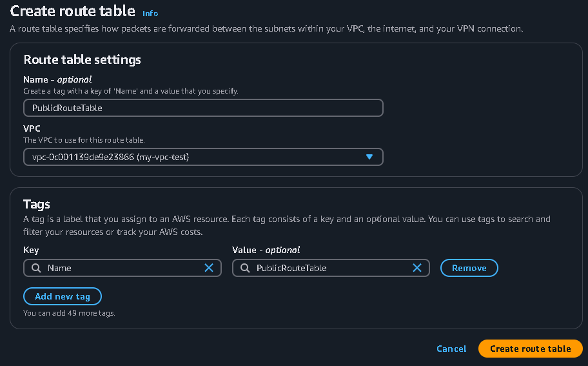Open the VPC dropdown showing my-vpc-test
This screenshot has width=588, height=366.
coord(203,157)
